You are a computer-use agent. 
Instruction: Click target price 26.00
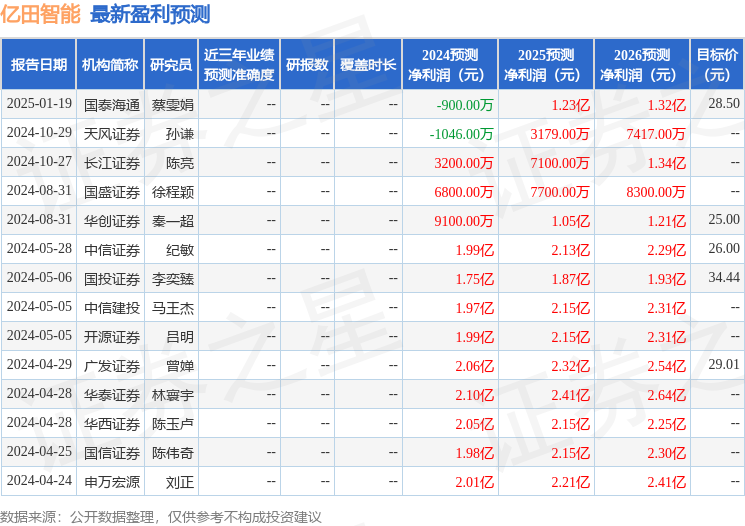tap(724, 249)
